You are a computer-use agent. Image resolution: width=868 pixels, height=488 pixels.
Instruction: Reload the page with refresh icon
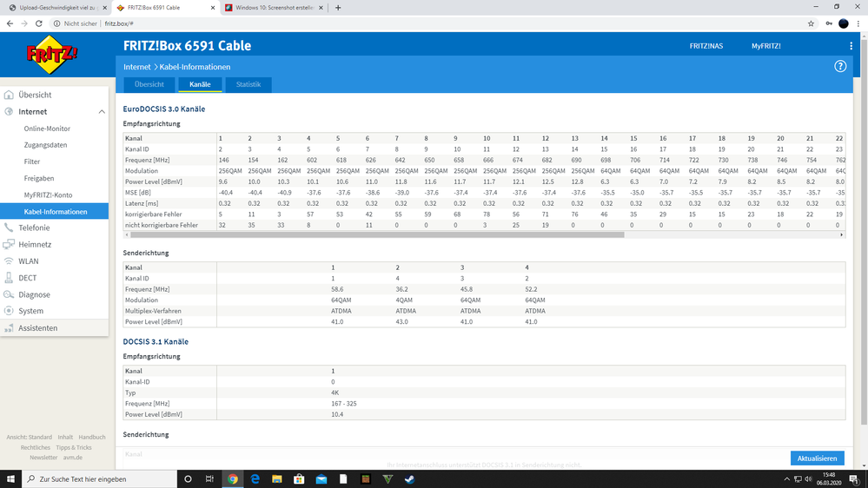(39, 23)
